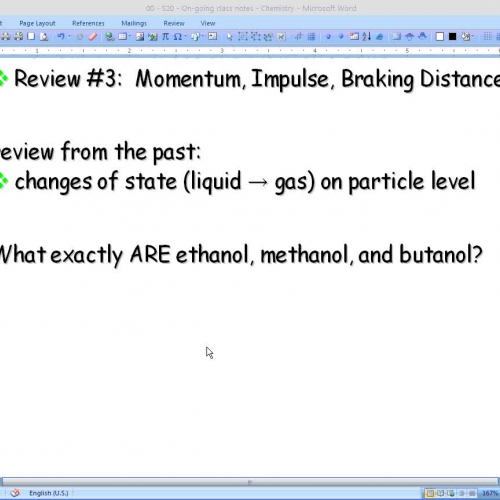Select the arrow pointer Select Objects tool

coord(229,37)
